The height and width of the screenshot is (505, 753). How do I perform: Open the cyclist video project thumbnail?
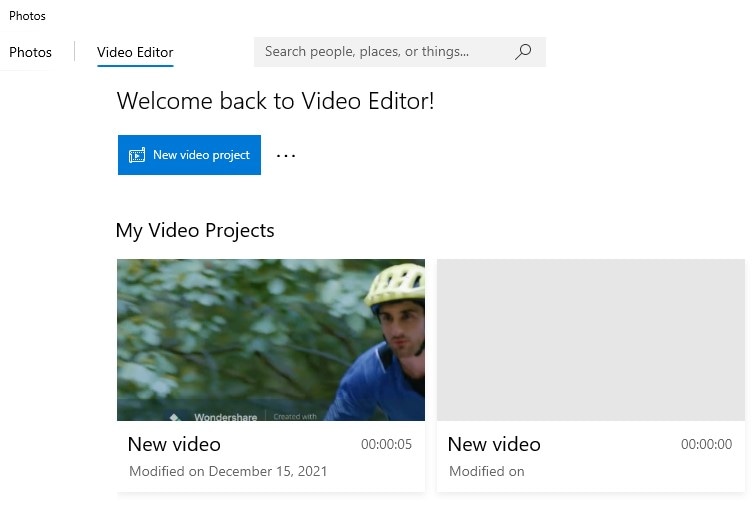coord(271,340)
